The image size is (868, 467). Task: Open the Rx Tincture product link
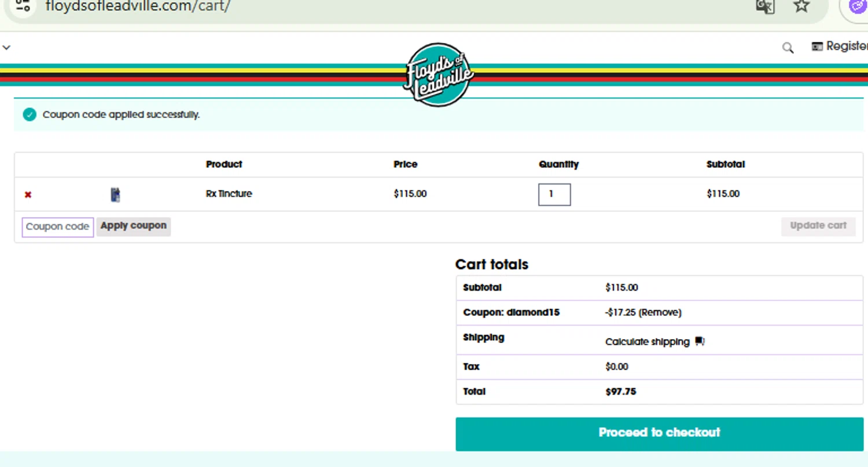(x=229, y=194)
